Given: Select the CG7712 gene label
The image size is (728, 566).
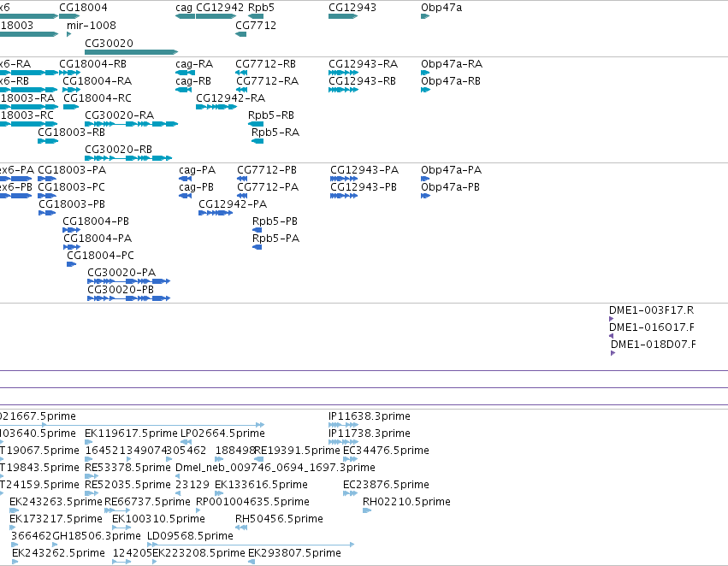Looking at the screenshot, I should point(256,26).
